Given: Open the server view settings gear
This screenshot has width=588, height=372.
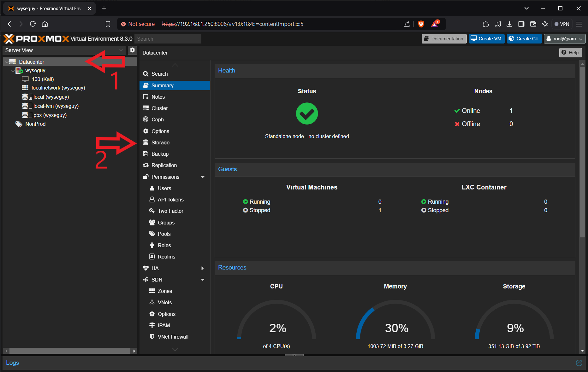Looking at the screenshot, I should 132,50.
